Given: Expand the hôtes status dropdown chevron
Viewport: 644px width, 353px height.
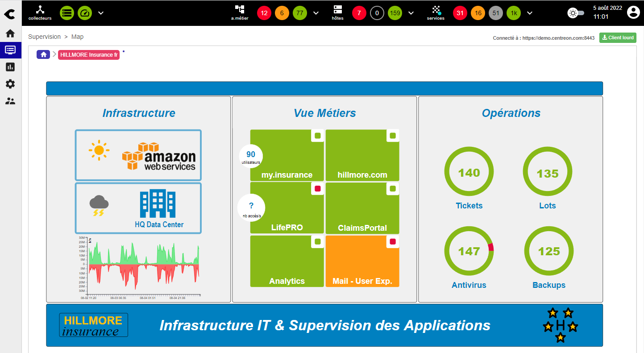Looking at the screenshot, I should point(411,13).
